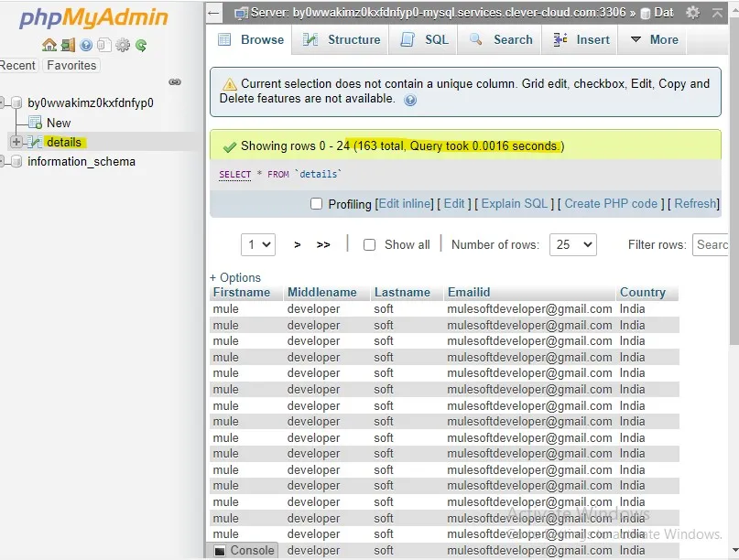This screenshot has width=739, height=560.
Task: Click the link chain icon in sidebar
Action: pos(175,82)
